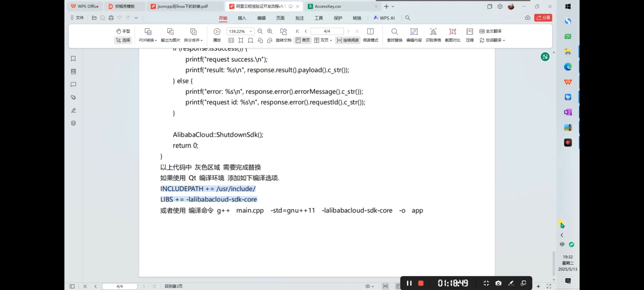Open the Insert ribbon tab

pos(242,18)
